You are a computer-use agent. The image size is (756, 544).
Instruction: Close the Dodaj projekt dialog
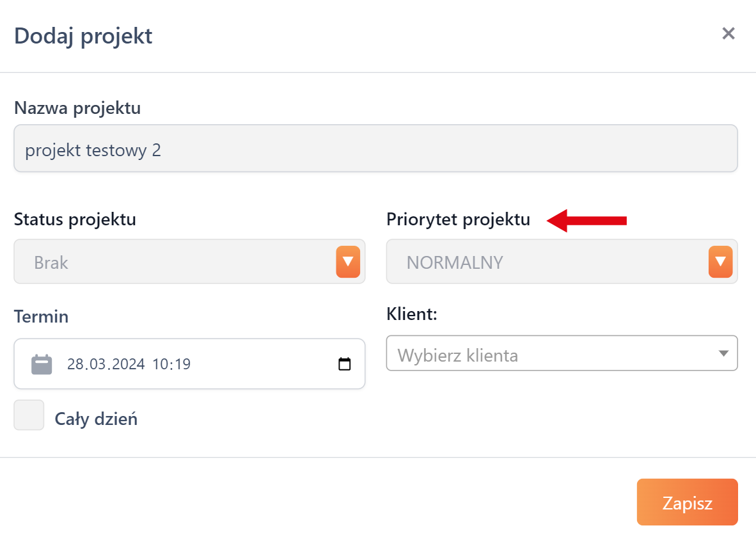[x=728, y=33]
